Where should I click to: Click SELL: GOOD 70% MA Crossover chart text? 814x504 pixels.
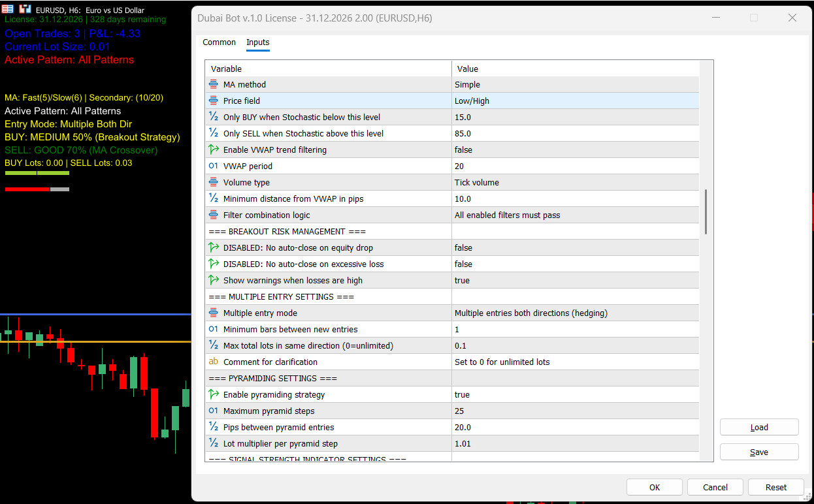[81, 150]
